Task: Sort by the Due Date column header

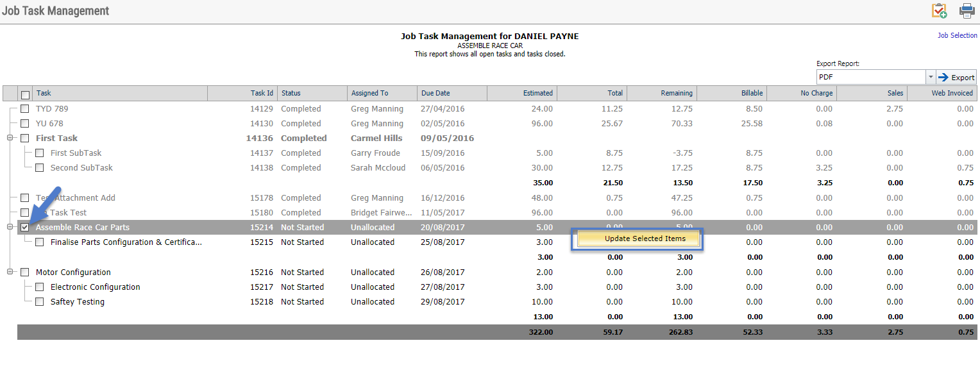Action: [452, 94]
